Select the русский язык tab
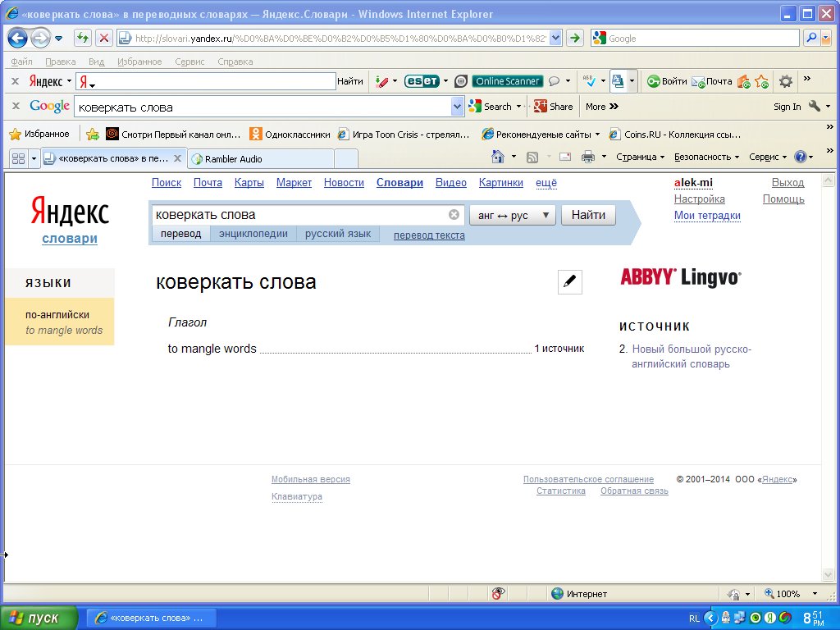Screen dimensions: 840x630 (338, 234)
